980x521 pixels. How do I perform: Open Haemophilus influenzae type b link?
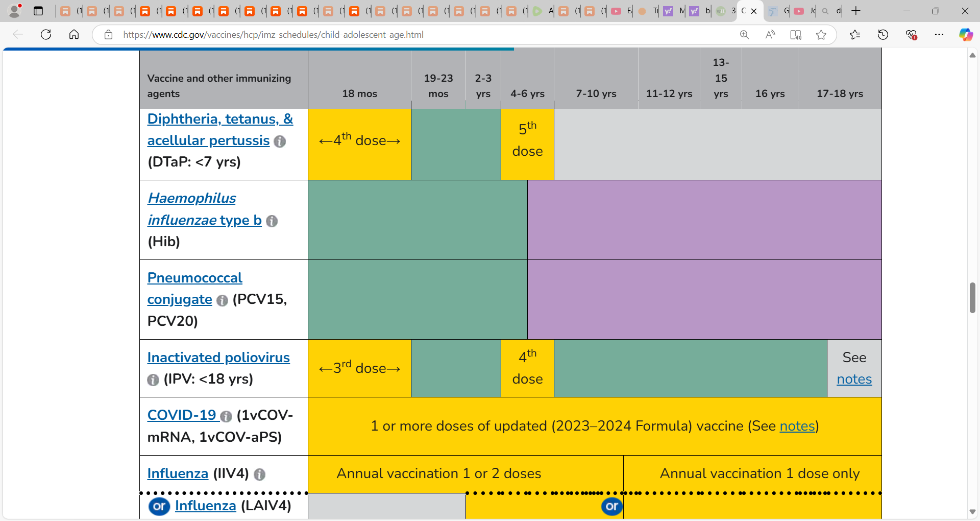click(x=204, y=209)
